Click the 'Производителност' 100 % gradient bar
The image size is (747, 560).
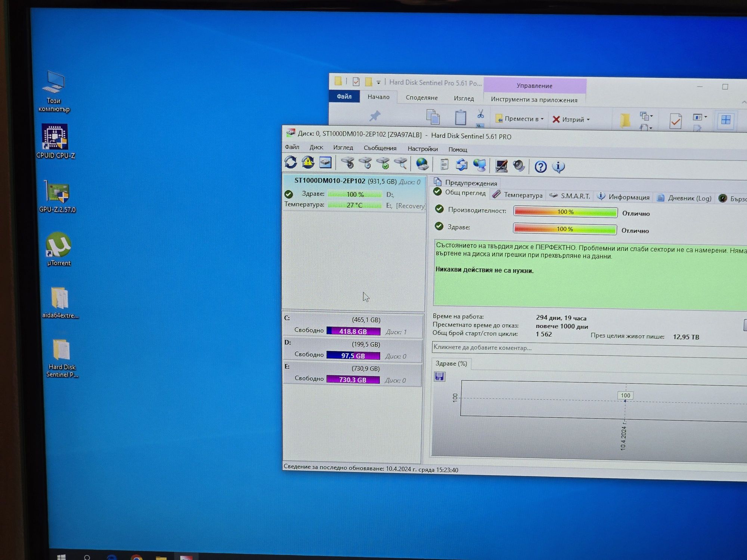(x=565, y=212)
